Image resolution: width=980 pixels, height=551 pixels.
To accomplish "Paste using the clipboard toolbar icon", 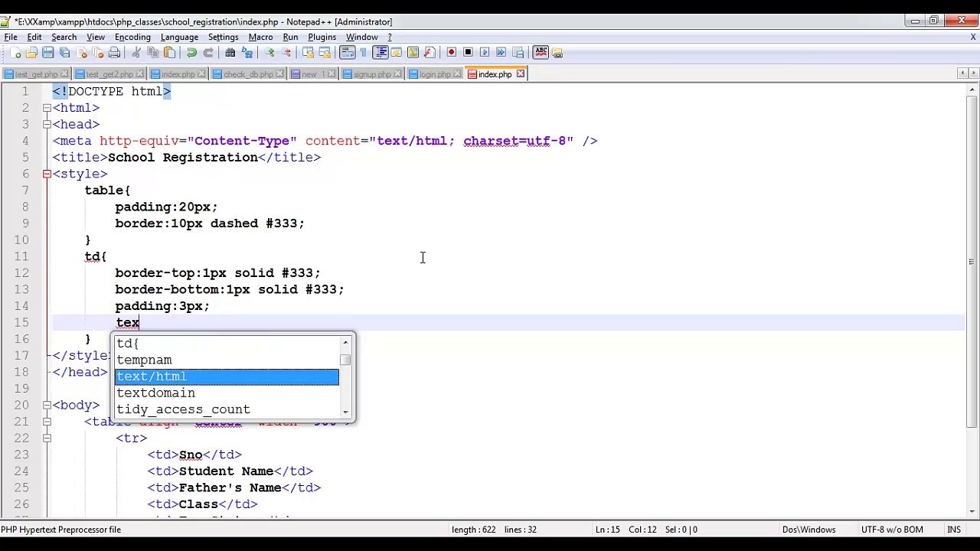I will tap(170, 53).
